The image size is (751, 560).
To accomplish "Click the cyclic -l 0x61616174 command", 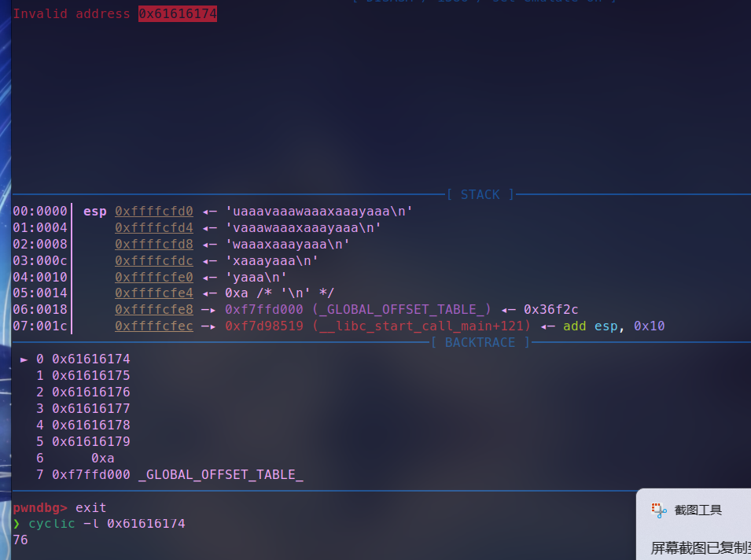I will pos(107,524).
